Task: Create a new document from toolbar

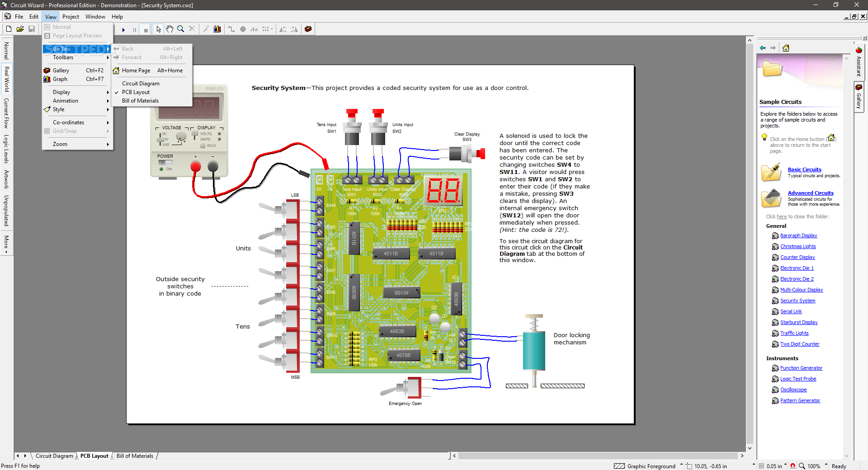Action: (x=9, y=29)
